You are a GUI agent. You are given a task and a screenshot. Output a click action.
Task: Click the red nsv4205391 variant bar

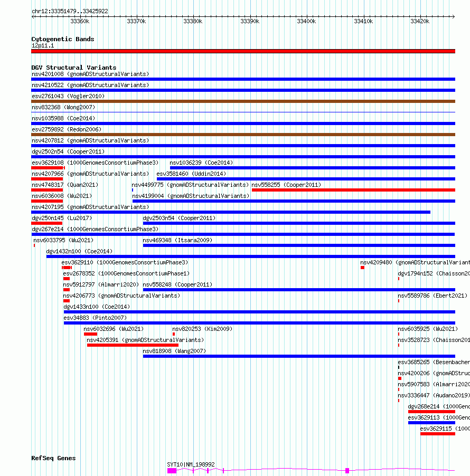(x=133, y=345)
